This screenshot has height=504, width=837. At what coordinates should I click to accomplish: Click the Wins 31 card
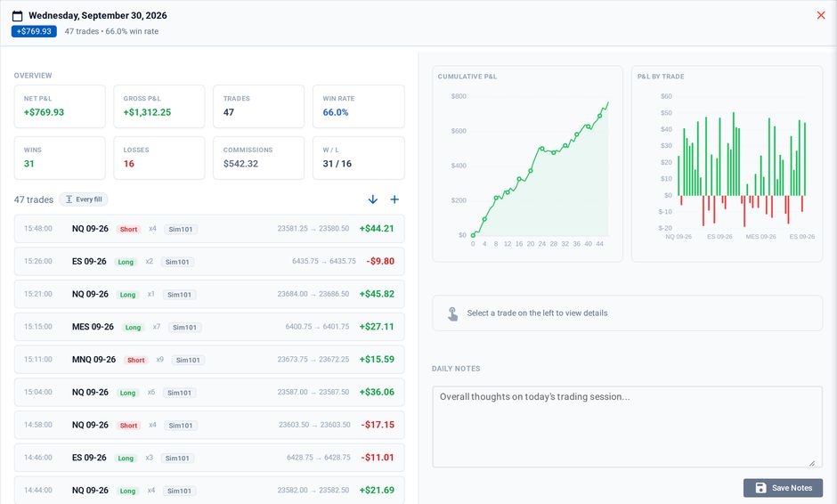coord(60,158)
